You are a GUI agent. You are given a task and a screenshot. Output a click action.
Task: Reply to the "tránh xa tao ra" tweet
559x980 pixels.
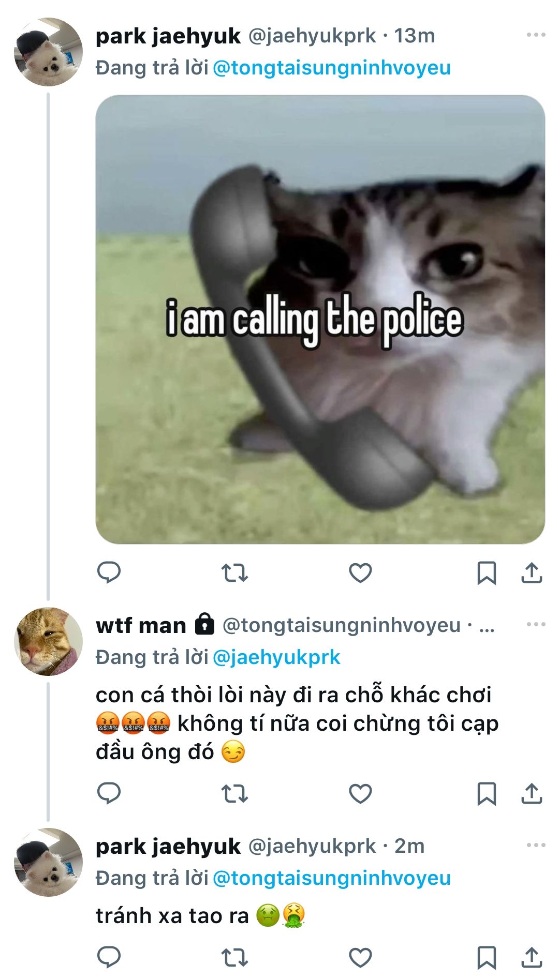[x=109, y=957]
